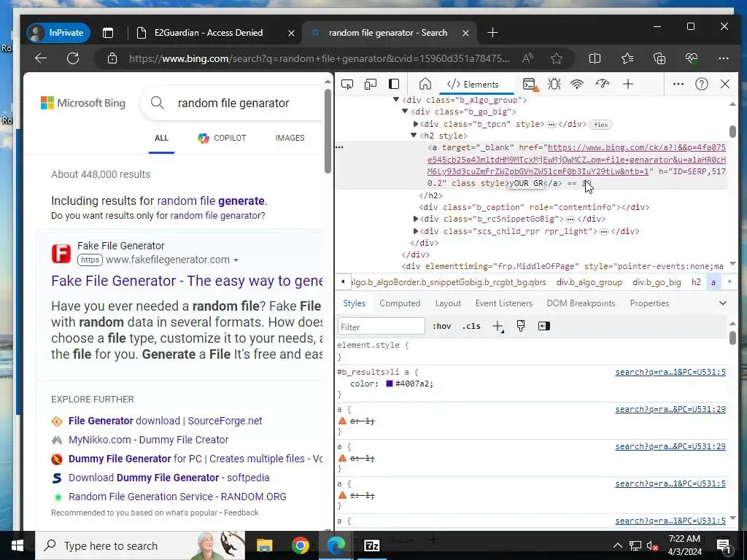Open File Generator SourceForge.net link
This screenshot has height=560, width=747.
166,421
